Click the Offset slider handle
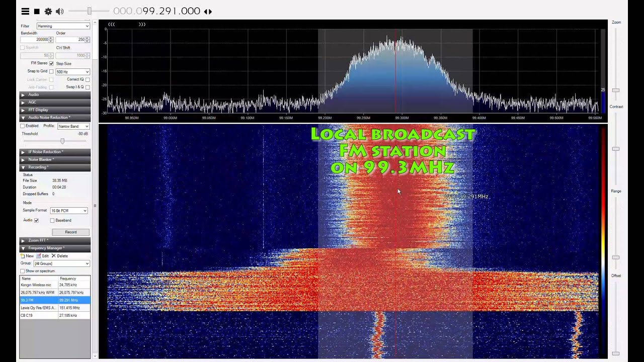 point(615,353)
